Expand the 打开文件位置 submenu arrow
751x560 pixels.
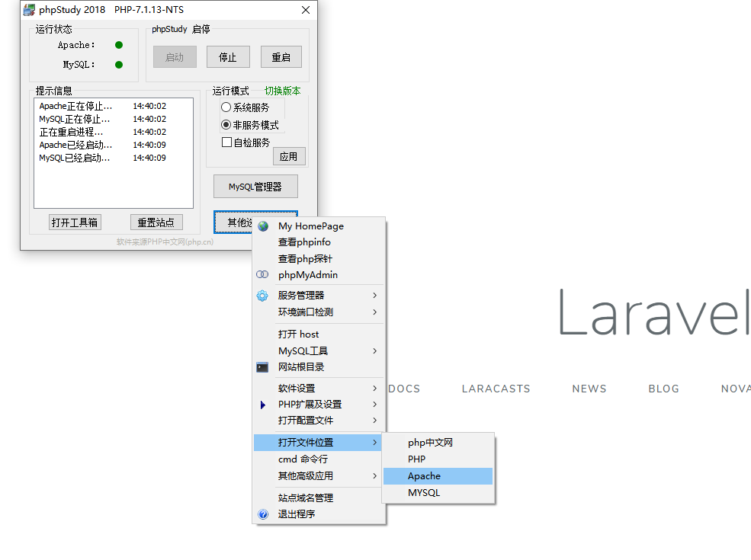pos(375,442)
